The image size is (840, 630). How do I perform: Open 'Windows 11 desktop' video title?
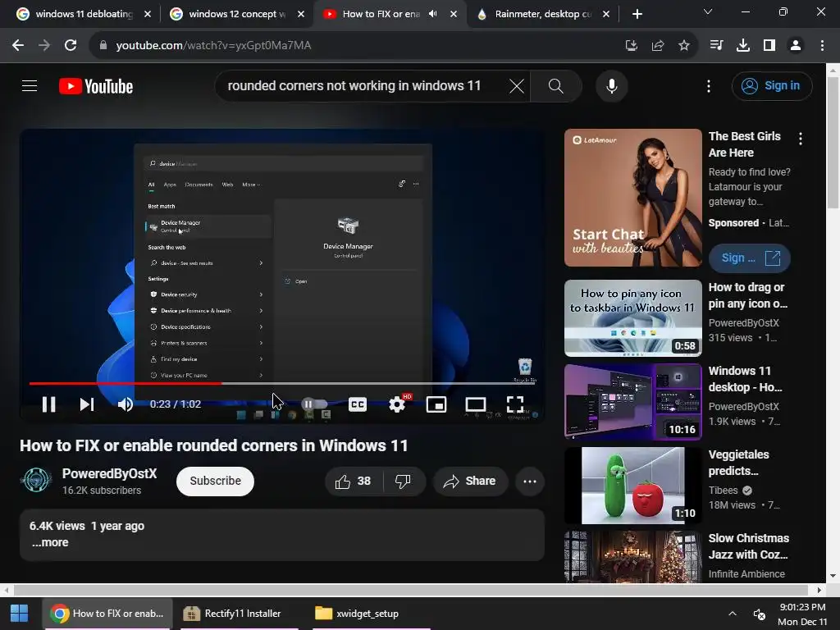pos(745,379)
